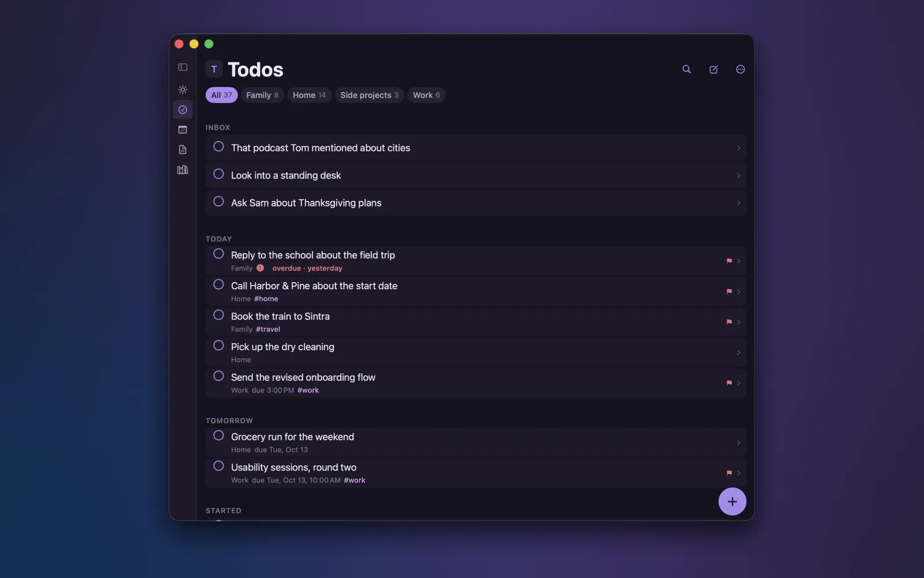Click the STARTED section header
This screenshot has width=924, height=578.
(x=223, y=511)
